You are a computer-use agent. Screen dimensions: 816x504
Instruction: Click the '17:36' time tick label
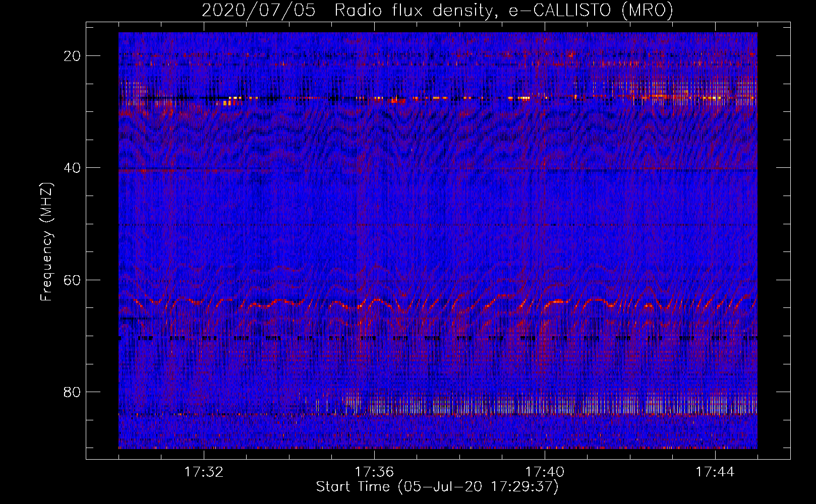pos(374,472)
